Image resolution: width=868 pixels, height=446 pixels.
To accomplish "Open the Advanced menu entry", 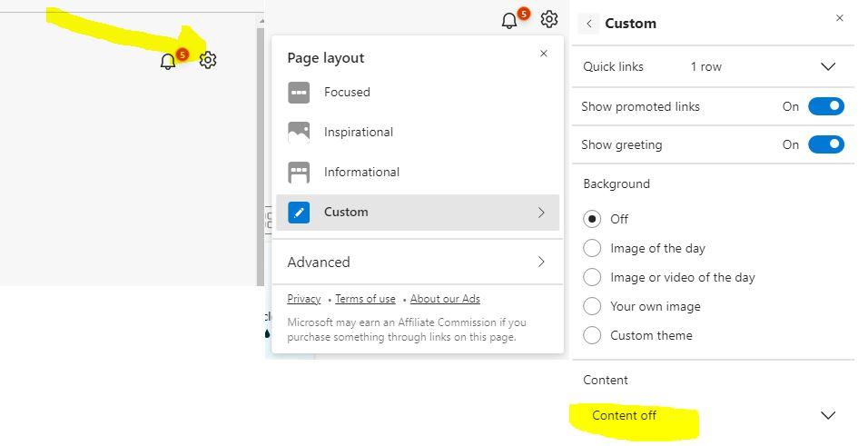I will click(319, 262).
